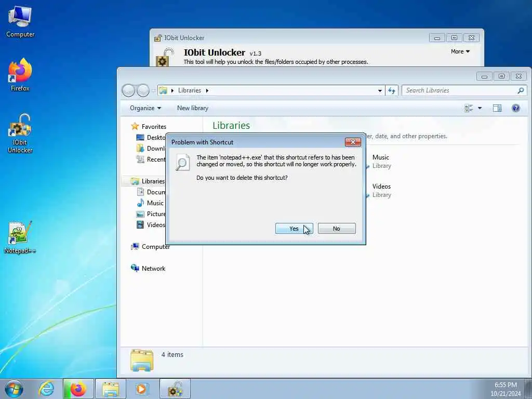
Task: Open Explorer help icon
Action: (x=516, y=108)
